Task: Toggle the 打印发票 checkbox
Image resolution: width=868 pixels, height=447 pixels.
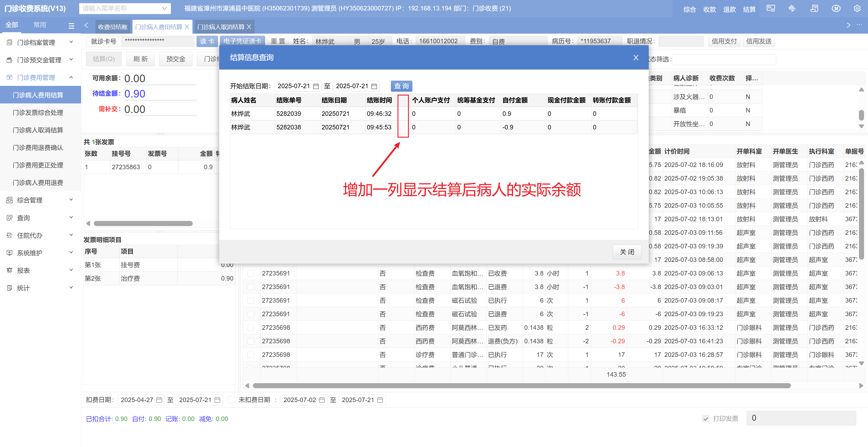Action: (x=706, y=419)
